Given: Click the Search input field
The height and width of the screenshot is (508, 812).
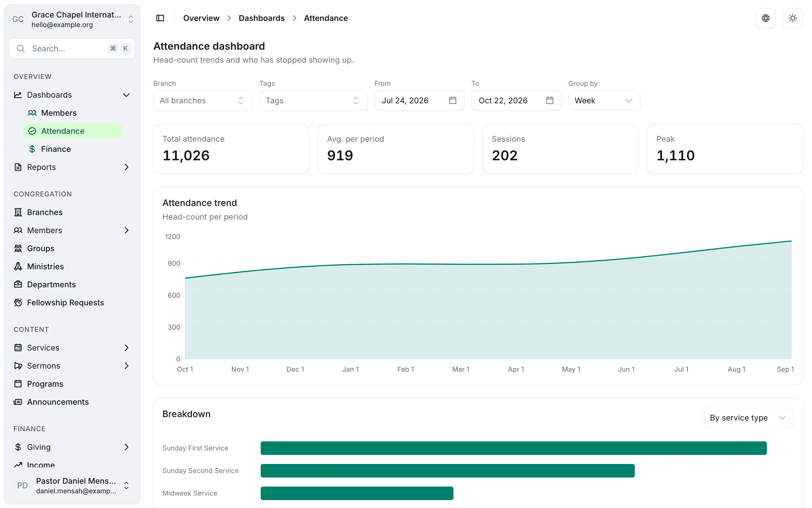Looking at the screenshot, I should (72, 49).
